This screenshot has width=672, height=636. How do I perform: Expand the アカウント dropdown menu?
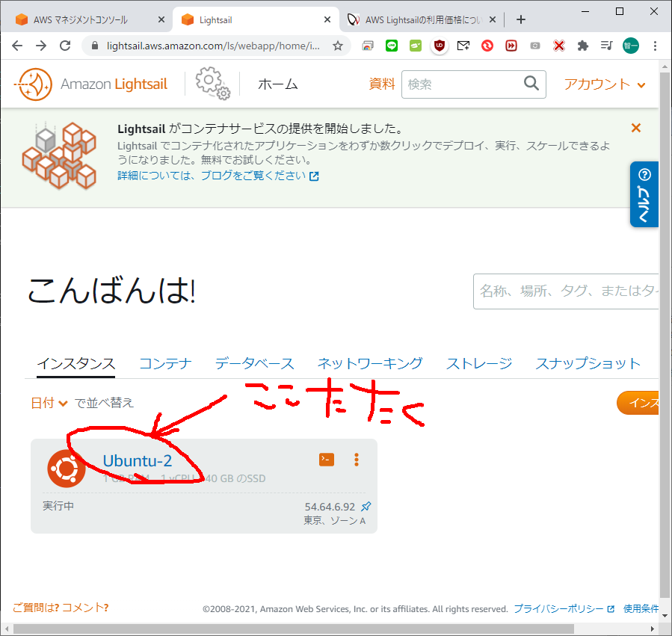coord(605,84)
